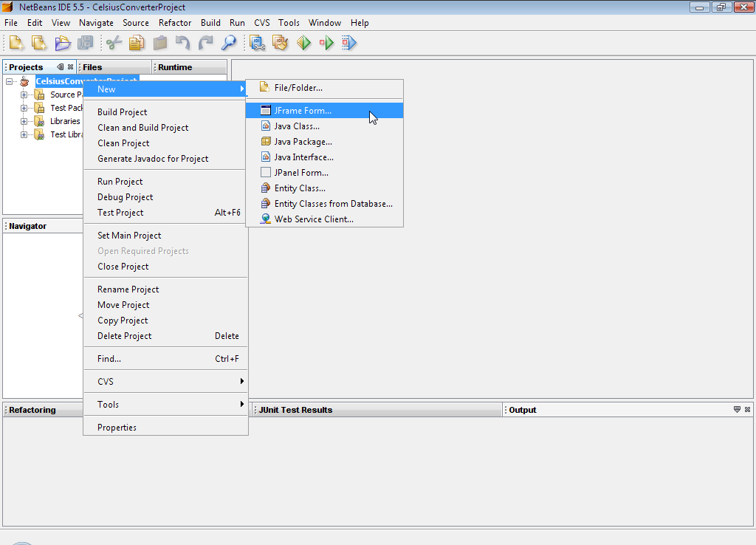
Task: Build the main project from the toolbar
Action: pyautogui.click(x=257, y=43)
